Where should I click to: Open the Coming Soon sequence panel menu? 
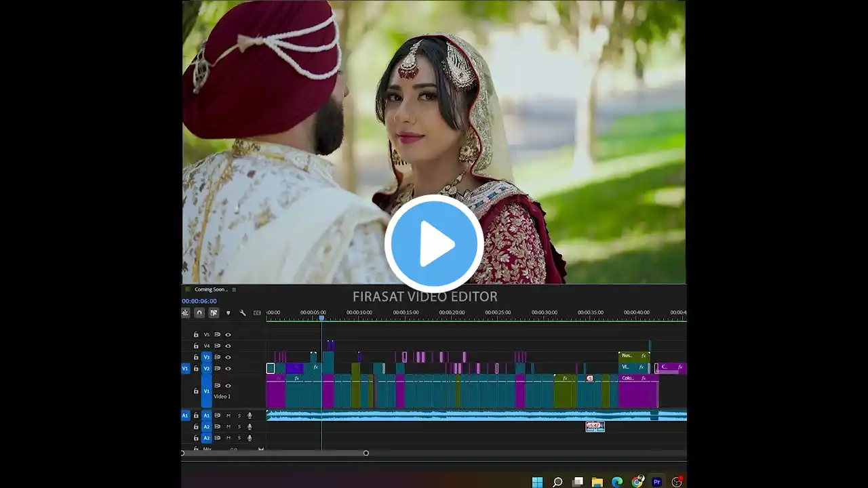234,289
